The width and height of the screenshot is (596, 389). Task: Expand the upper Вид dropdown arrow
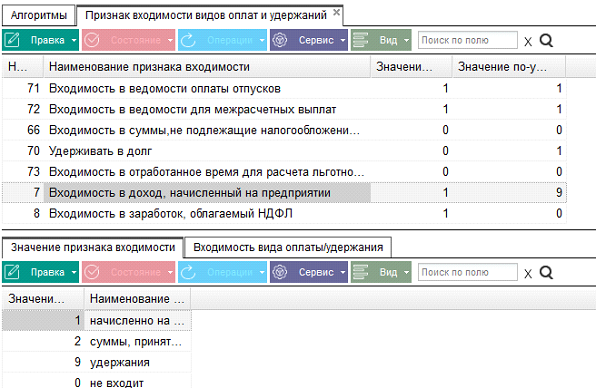(x=406, y=40)
